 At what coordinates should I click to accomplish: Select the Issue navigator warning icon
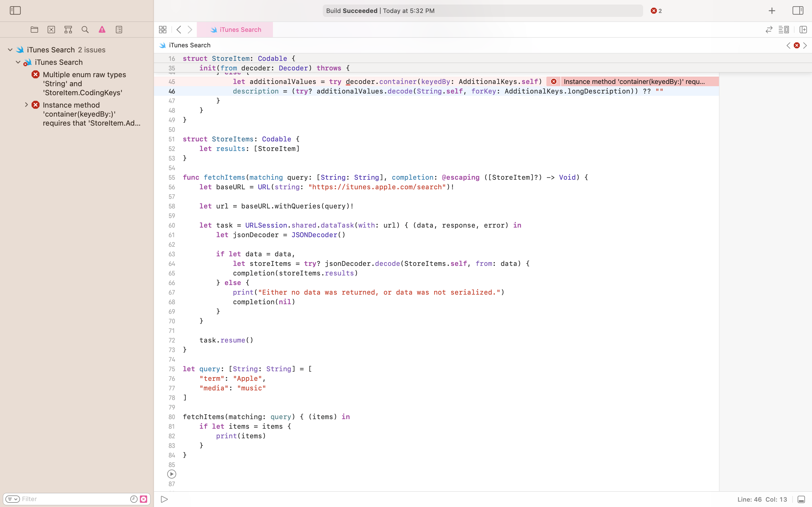(x=102, y=30)
